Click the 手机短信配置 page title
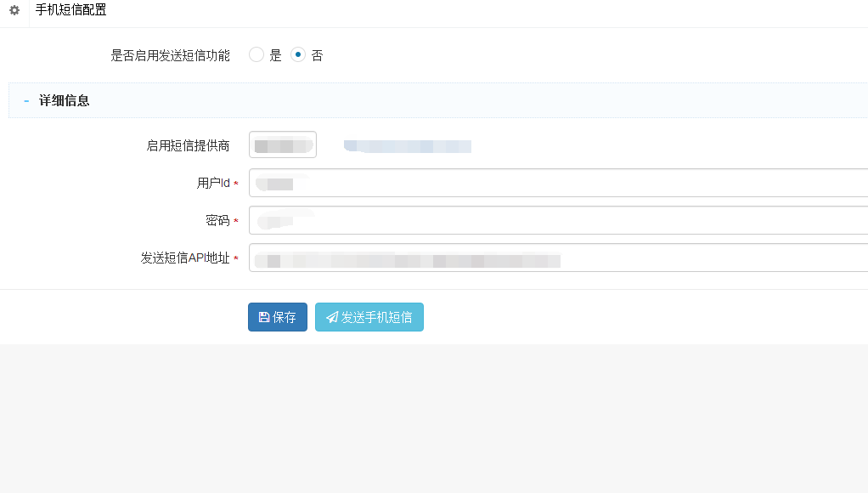Screen dimensions: 868x493 click(x=71, y=11)
